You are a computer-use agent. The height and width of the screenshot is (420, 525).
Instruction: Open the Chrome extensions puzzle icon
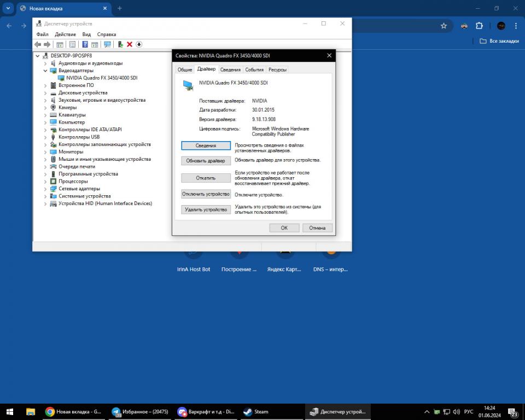pos(479,26)
